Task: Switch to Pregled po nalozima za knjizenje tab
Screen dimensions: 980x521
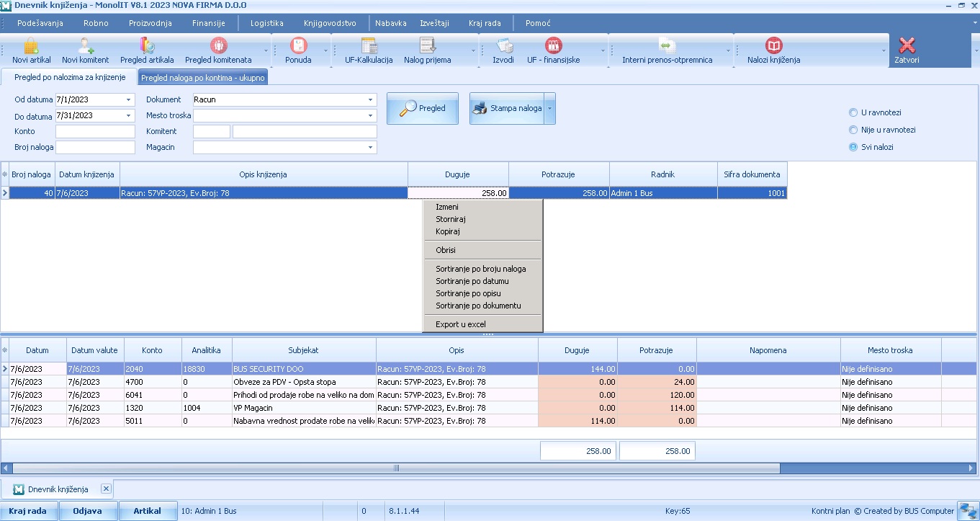Action: click(x=71, y=77)
